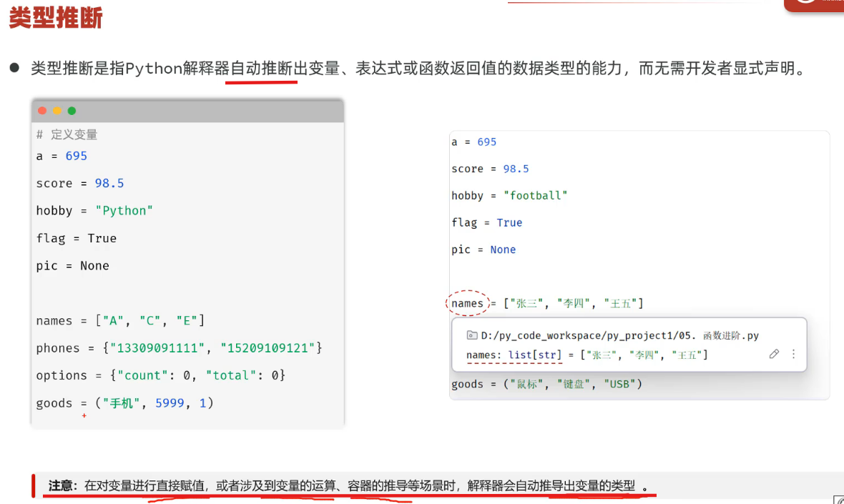Click the line 'score = 98.5' in the right editor

pyautogui.click(x=490, y=169)
